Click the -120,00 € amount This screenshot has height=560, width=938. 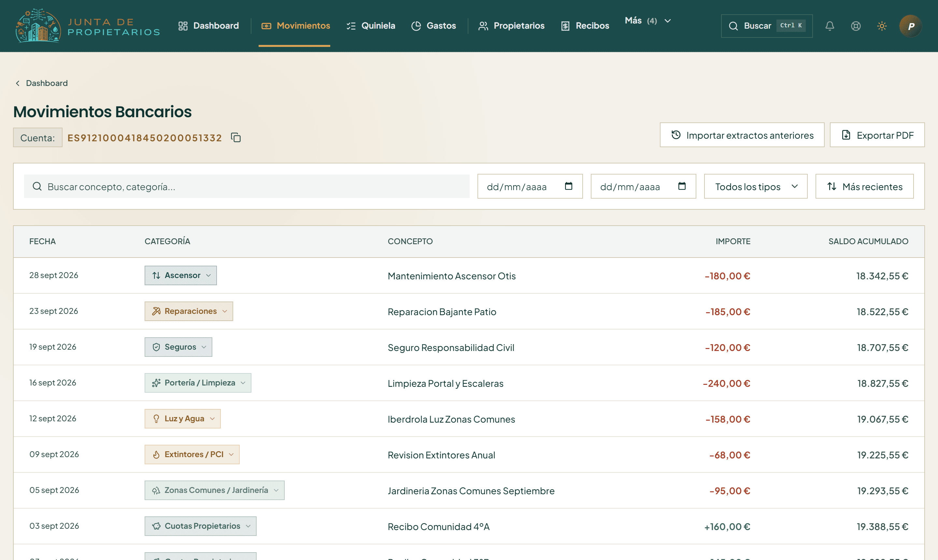point(727,348)
